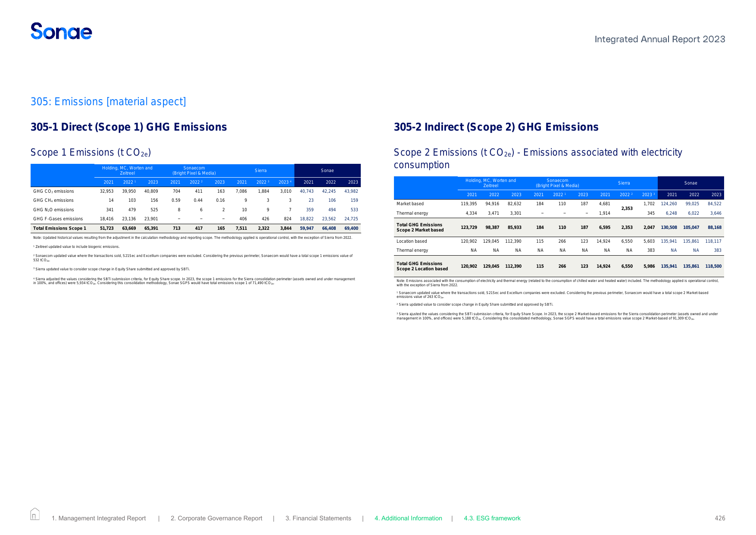Click 'Total GHG Emissions Scope 2 Market based' label
Viewport: 756px width, 535px height.
[x=420, y=228]
